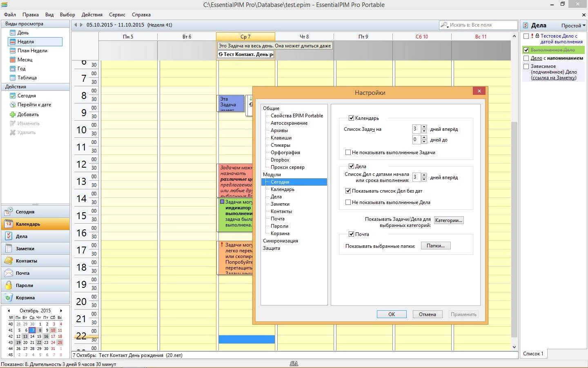This screenshot has height=368, width=588.
Task: Click the Сегодня action icon
Action: [12, 96]
